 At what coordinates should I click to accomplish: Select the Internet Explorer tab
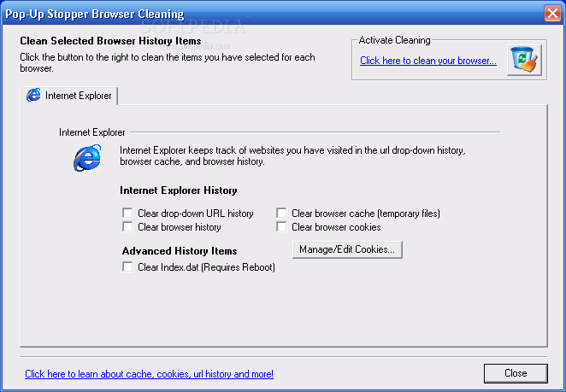pyautogui.click(x=69, y=96)
